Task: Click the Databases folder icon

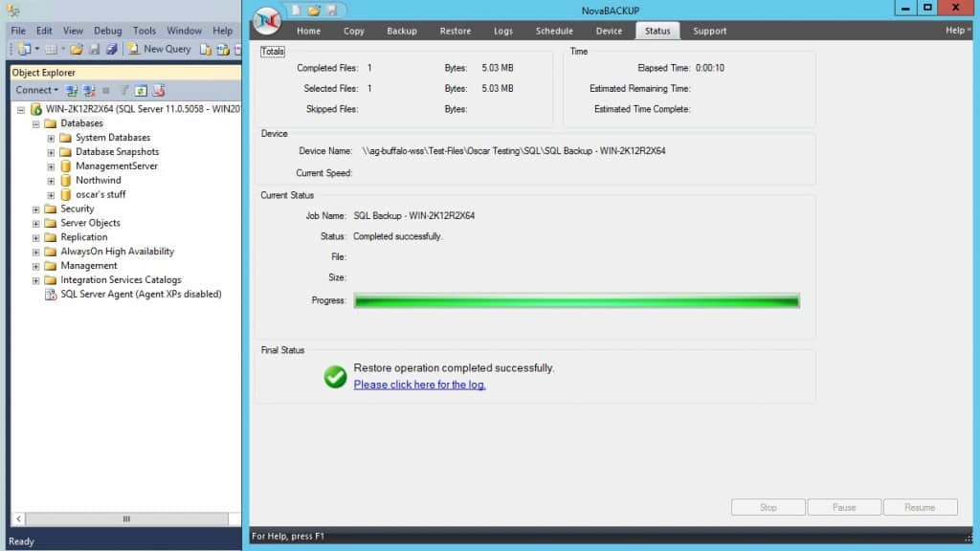Action: (51, 123)
